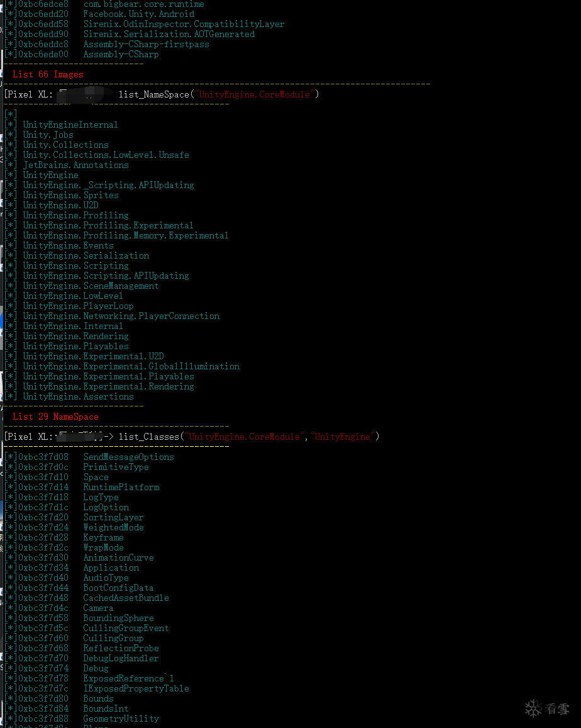Click 'CullingGroupEvent' class name
Image resolution: width=581 pixels, height=728 pixels.
click(126, 628)
